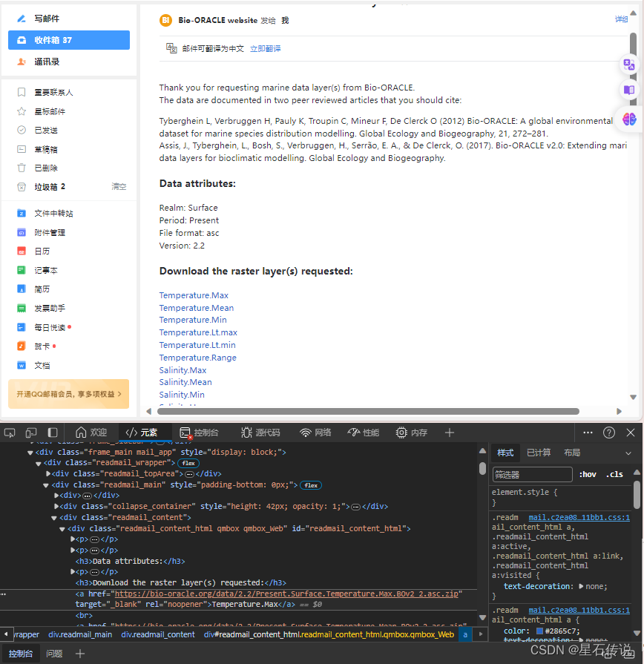
Task: Click the email horizontal scrollbar
Action: coord(368,411)
